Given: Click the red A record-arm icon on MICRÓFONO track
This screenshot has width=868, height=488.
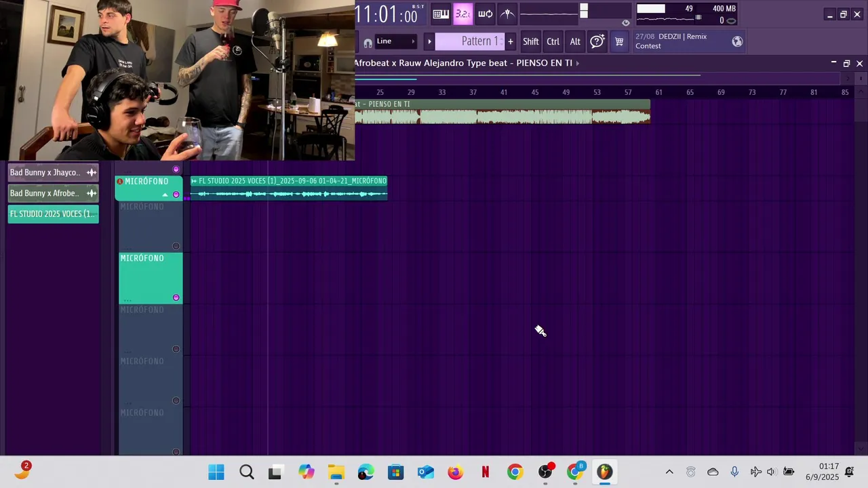Looking at the screenshot, I should (x=120, y=182).
